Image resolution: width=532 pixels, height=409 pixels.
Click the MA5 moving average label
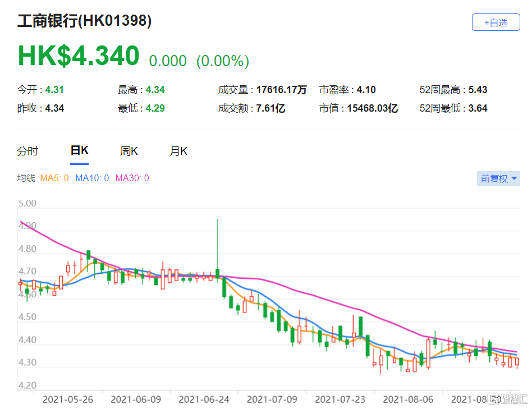pos(54,178)
